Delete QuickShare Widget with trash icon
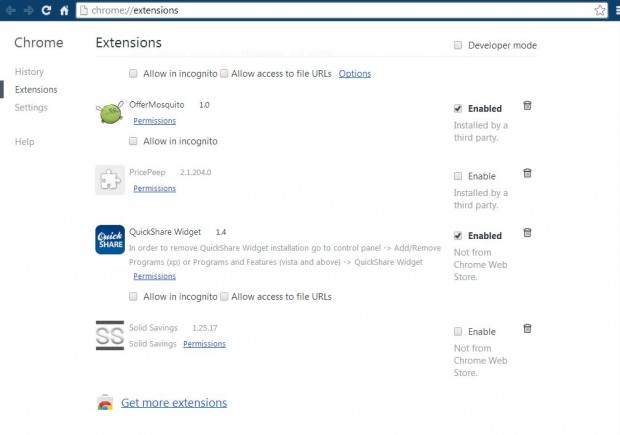This screenshot has height=435, width=620. [527, 233]
